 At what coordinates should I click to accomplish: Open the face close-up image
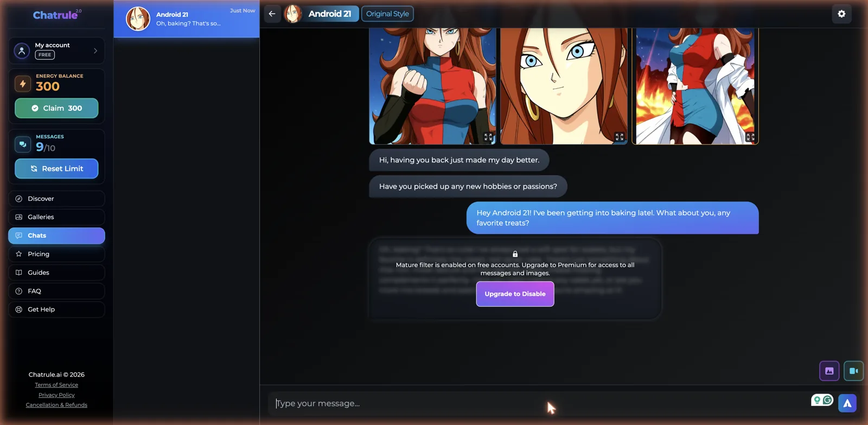(564, 86)
